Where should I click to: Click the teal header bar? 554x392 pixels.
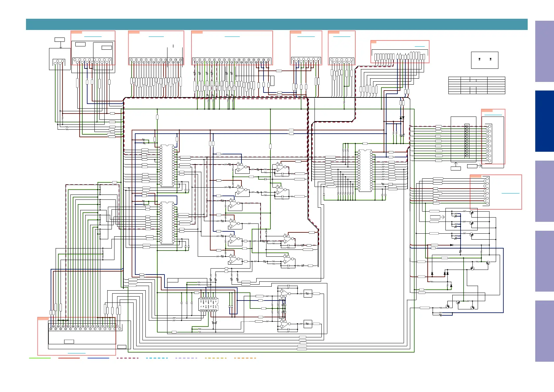coord(276,24)
